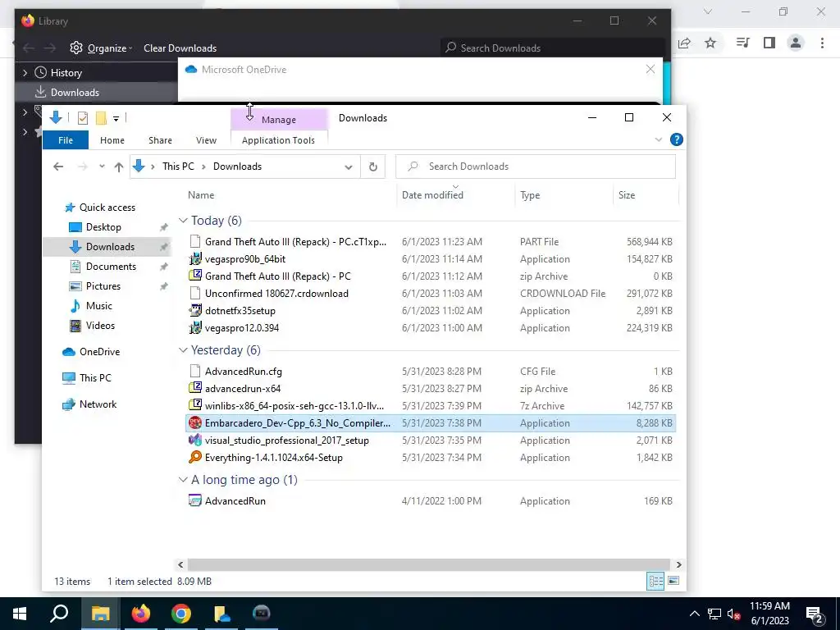
Task: Open Windows Start menu
Action: pos(20,614)
